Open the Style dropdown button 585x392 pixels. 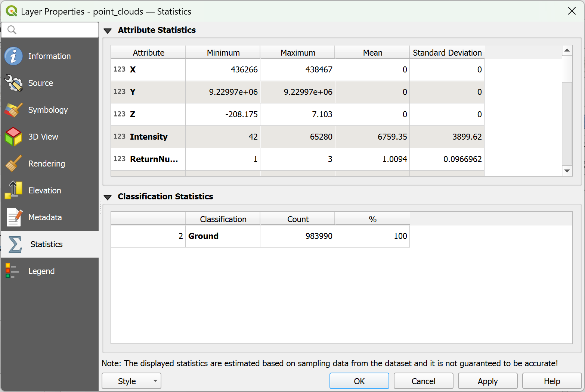(x=131, y=381)
